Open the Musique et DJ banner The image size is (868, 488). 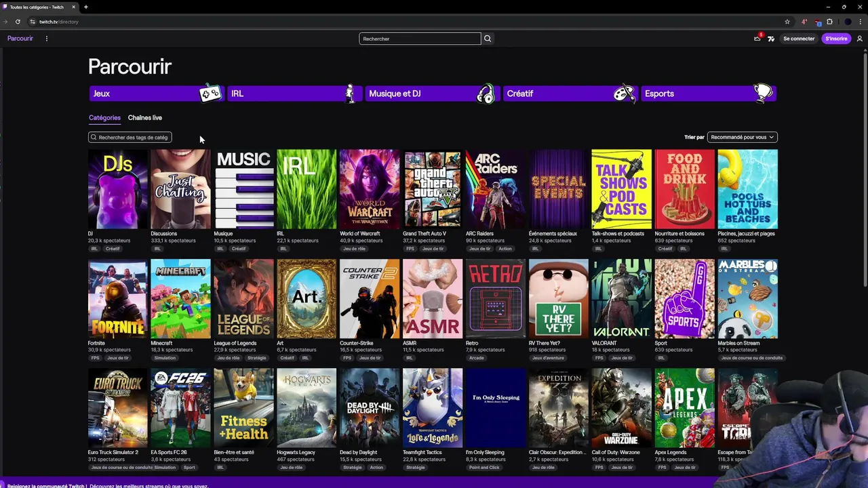click(432, 94)
